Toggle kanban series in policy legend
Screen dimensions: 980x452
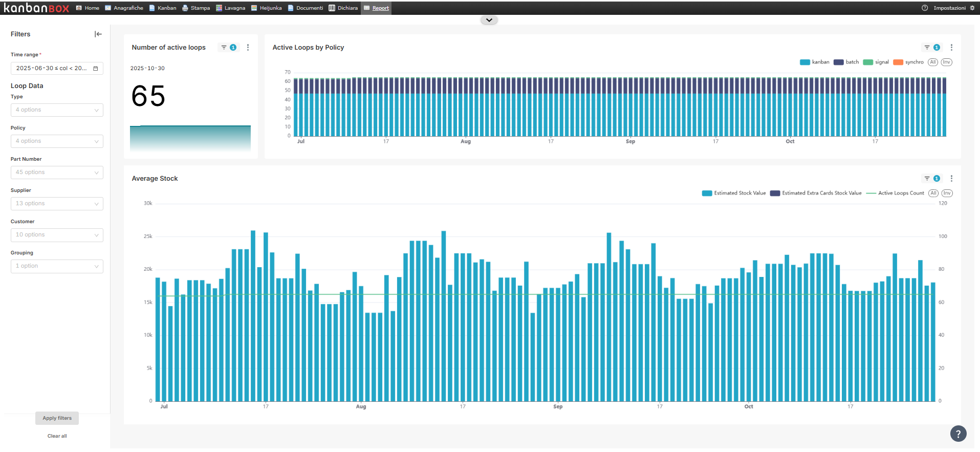(815, 62)
